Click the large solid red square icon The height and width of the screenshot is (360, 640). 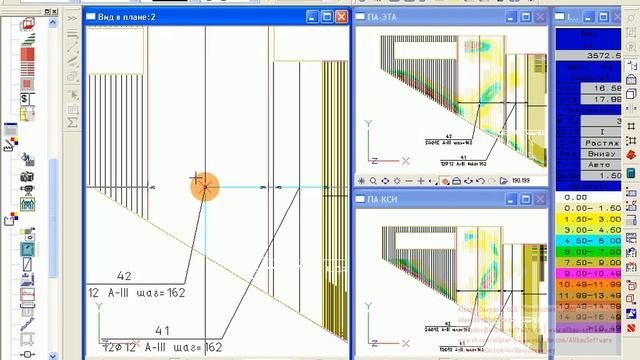pos(27,54)
